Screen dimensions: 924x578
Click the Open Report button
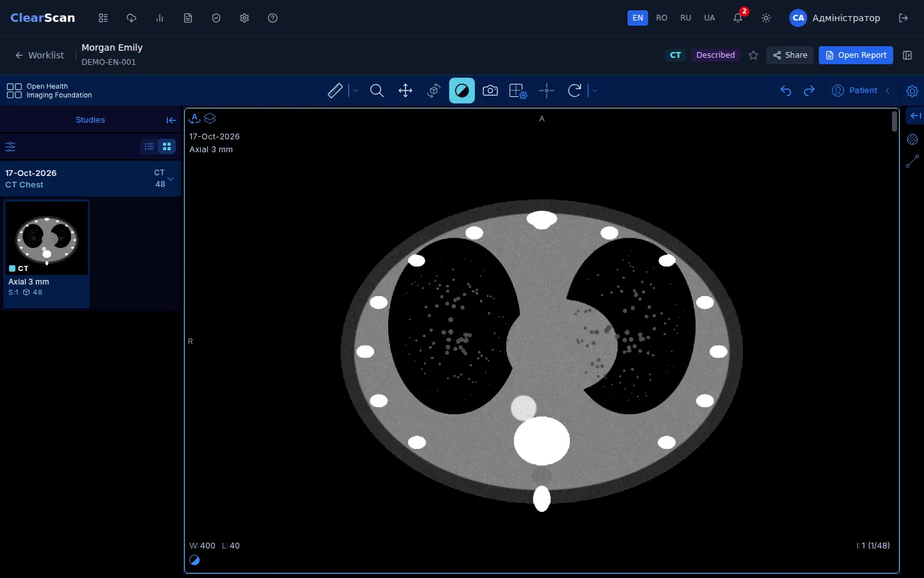[x=856, y=55]
